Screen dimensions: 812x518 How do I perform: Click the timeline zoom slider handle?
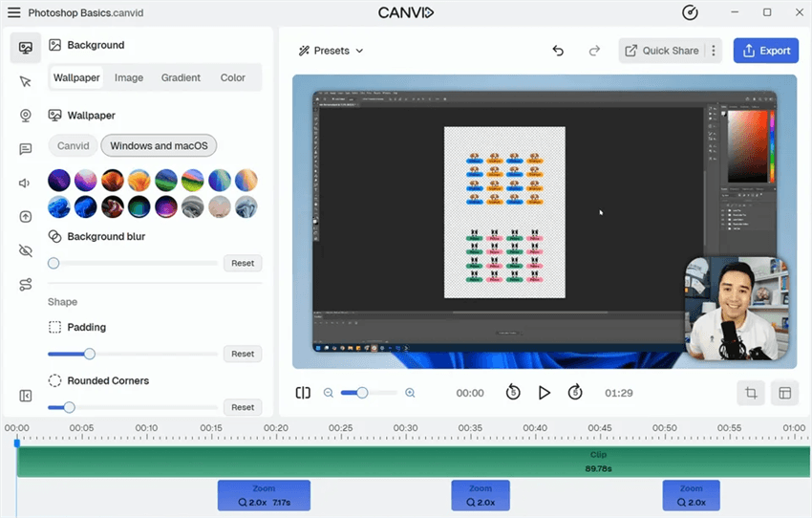362,393
